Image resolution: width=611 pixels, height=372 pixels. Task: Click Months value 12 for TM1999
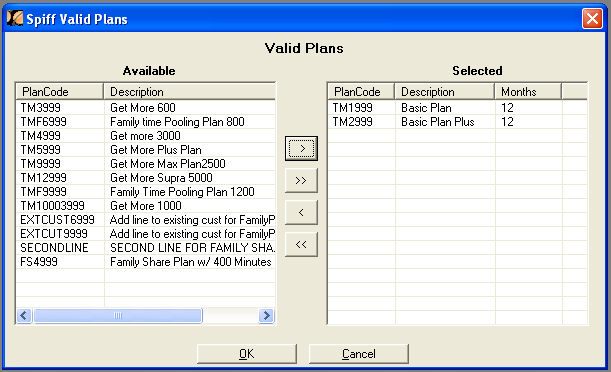(x=507, y=108)
